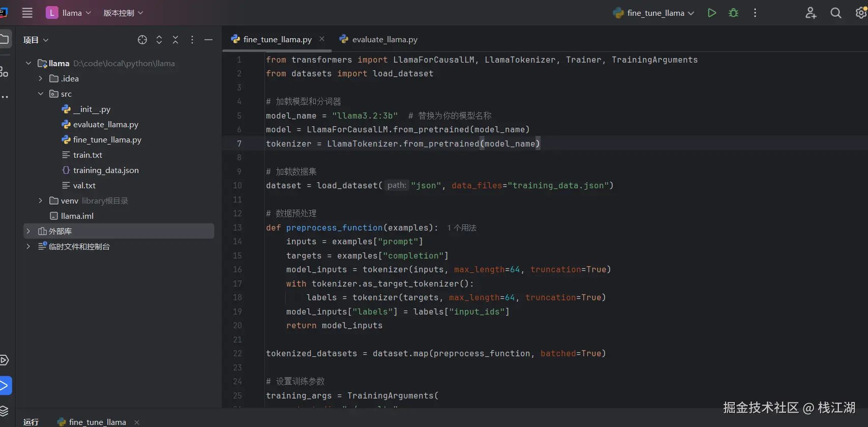
Task: Collapse the src folder
Action: pos(41,94)
